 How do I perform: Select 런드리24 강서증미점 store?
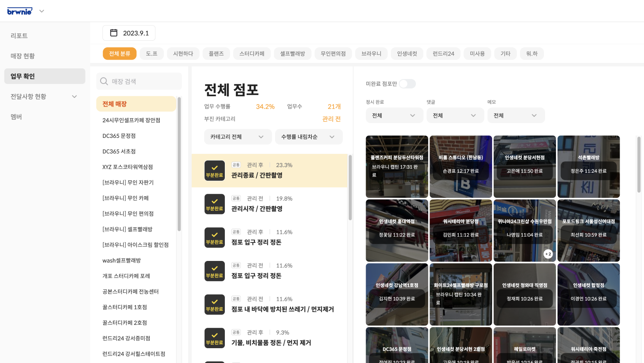126,338
